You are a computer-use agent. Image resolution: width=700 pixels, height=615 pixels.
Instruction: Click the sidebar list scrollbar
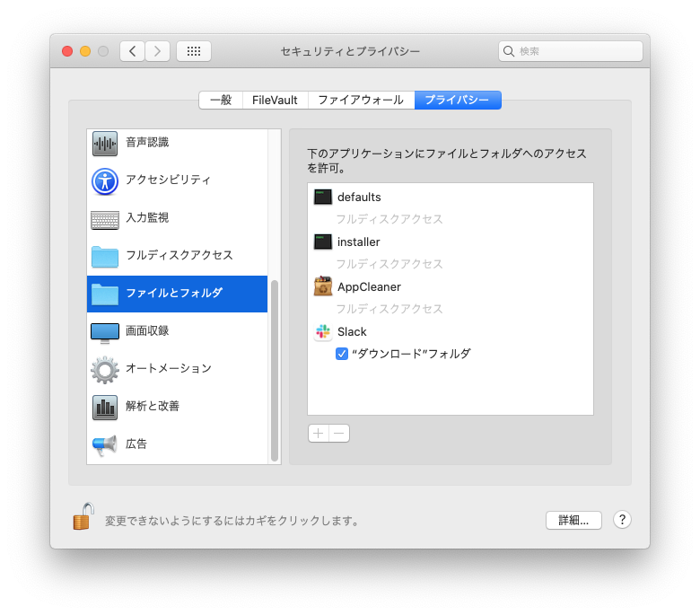click(x=275, y=371)
